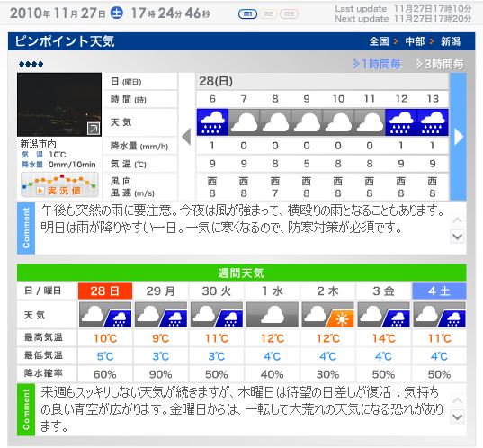
Task: Click the cloudy icon for 10 o'clock
Action: point(338,122)
